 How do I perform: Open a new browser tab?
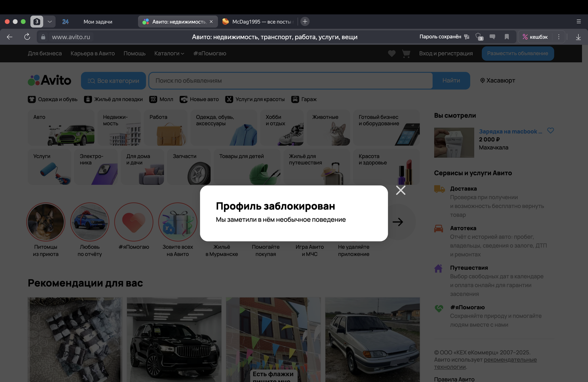click(x=305, y=22)
